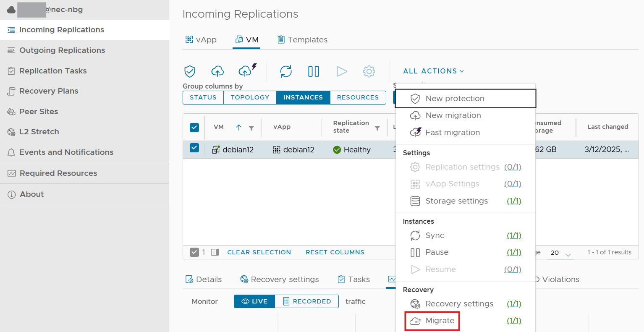Click CLEAR SELECTION button
The height and width of the screenshot is (332, 644).
pyautogui.click(x=259, y=252)
